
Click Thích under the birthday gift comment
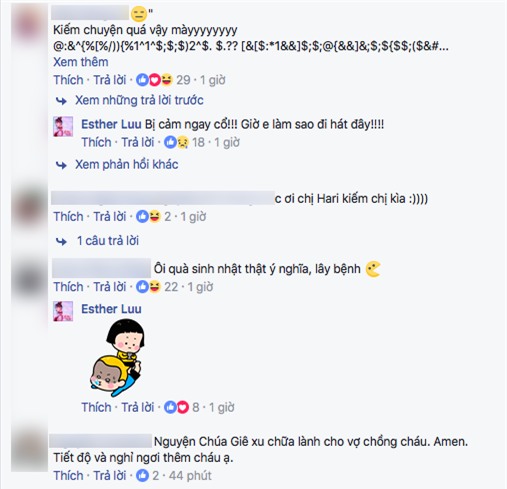click(x=68, y=287)
